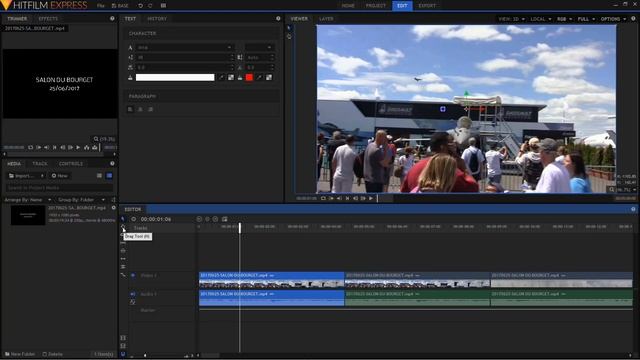This screenshot has height=360, width=640.
Task: Insert the trimmed clip into the timeline
Action: (x=87, y=147)
